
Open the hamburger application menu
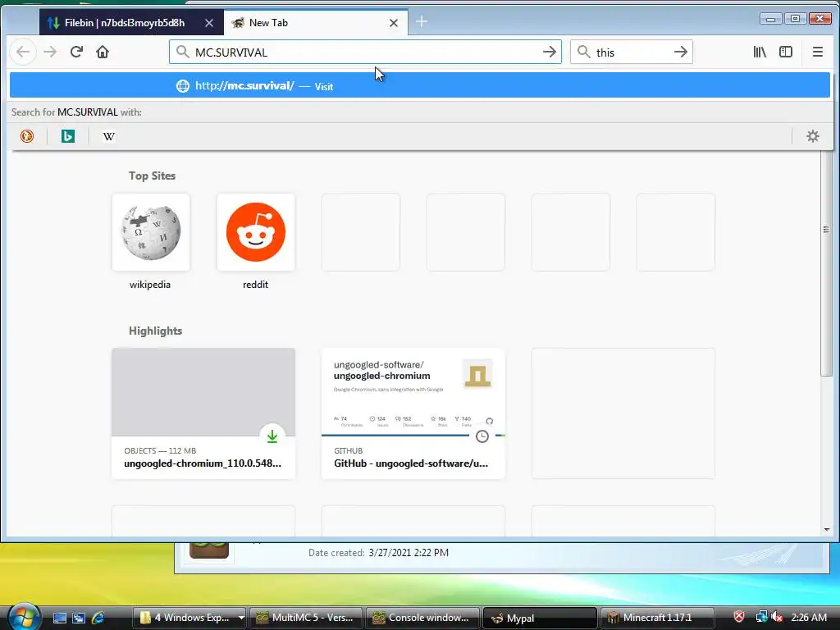[818, 52]
